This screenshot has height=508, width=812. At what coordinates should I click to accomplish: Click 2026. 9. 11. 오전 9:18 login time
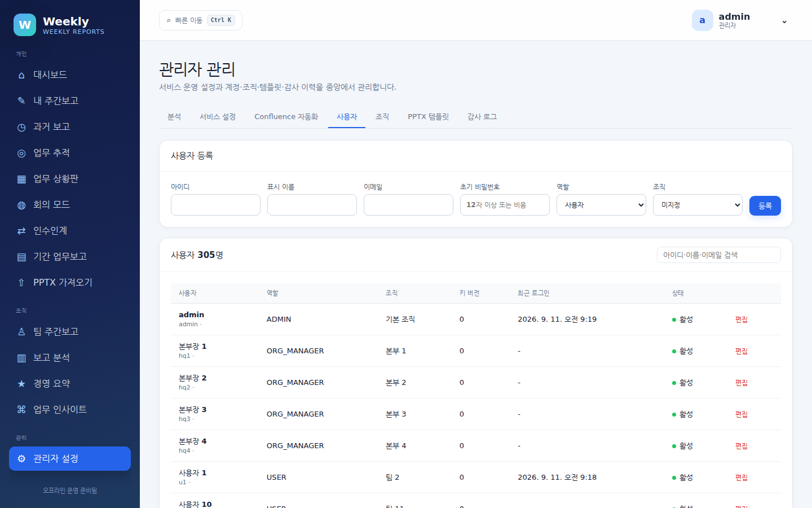557,478
